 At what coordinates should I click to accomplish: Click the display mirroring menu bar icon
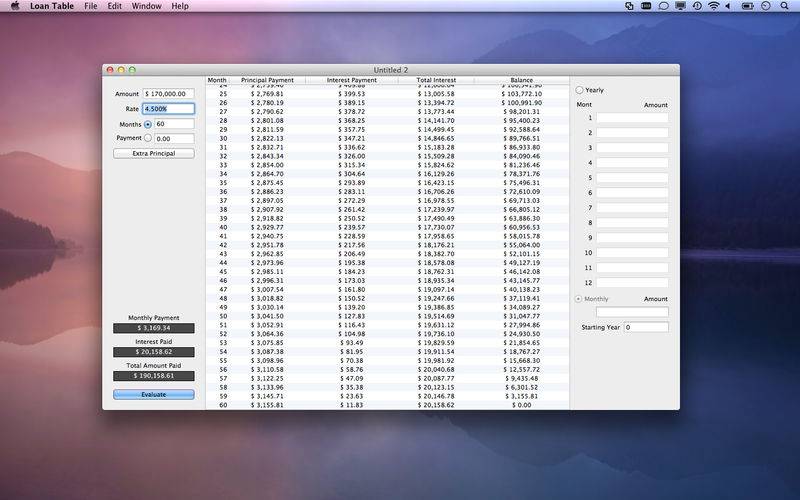680,6
